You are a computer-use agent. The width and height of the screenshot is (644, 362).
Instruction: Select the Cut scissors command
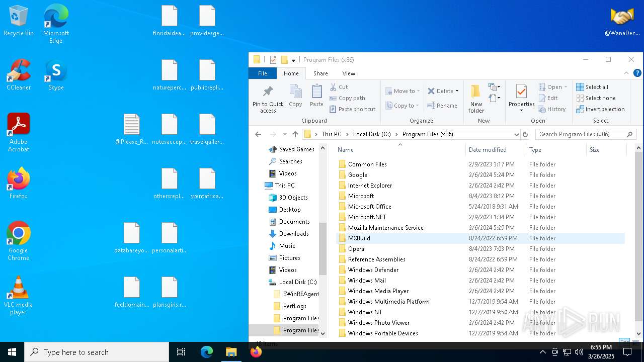pyautogui.click(x=339, y=87)
